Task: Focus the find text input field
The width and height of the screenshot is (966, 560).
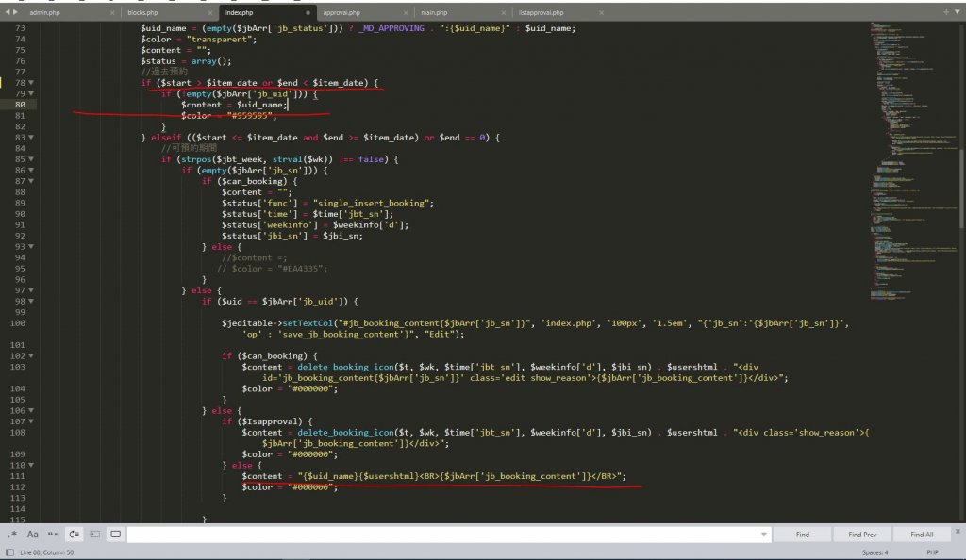Action: point(448,535)
